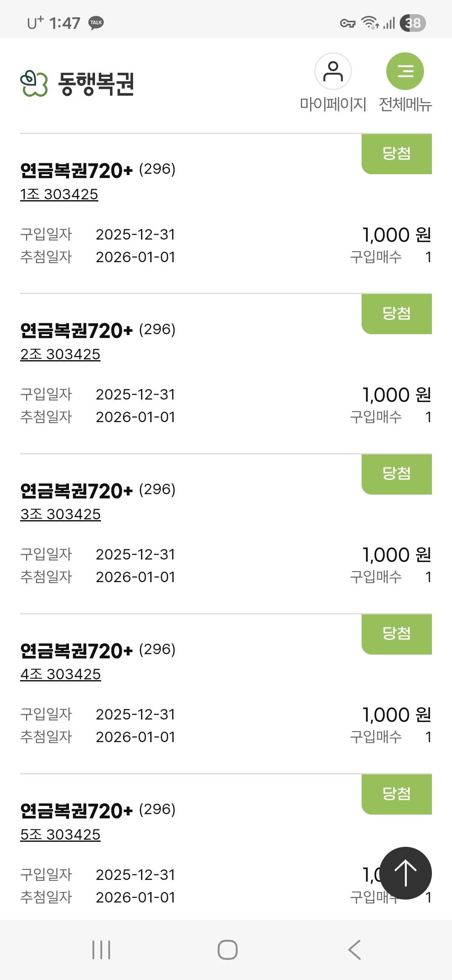Tap the Android home navigation icon

(227, 949)
